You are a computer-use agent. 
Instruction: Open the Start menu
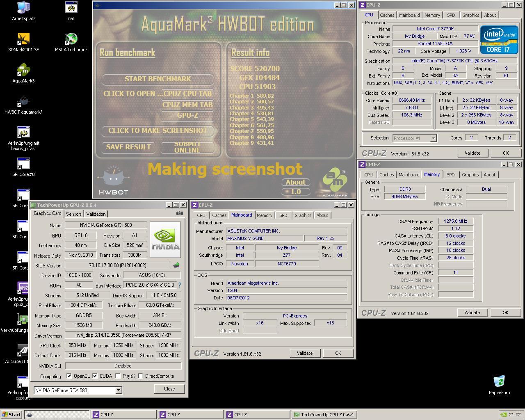[x=11, y=415]
